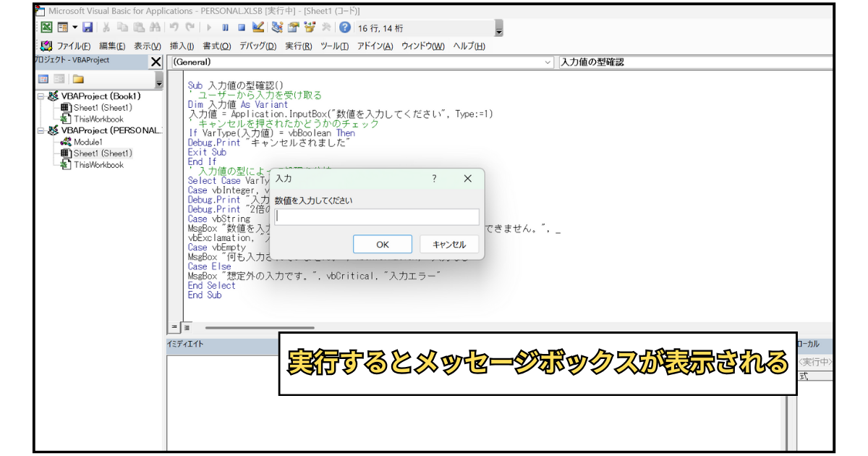Toggle Design Mode icon
The height and width of the screenshot is (456, 868).
pos(258,28)
